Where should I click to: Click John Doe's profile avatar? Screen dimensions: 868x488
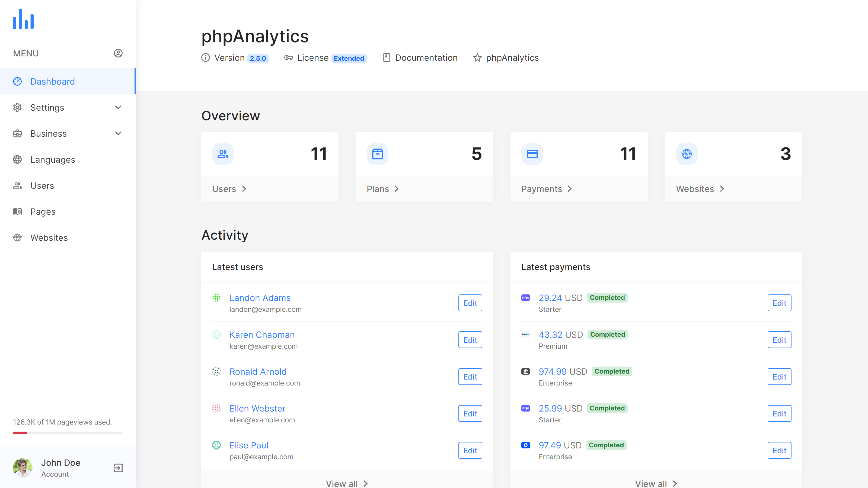click(22, 468)
